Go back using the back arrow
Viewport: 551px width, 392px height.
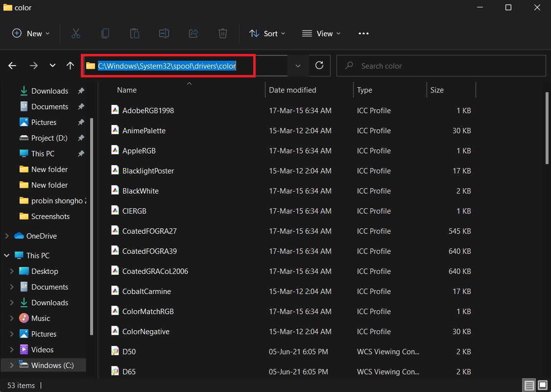[12, 65]
